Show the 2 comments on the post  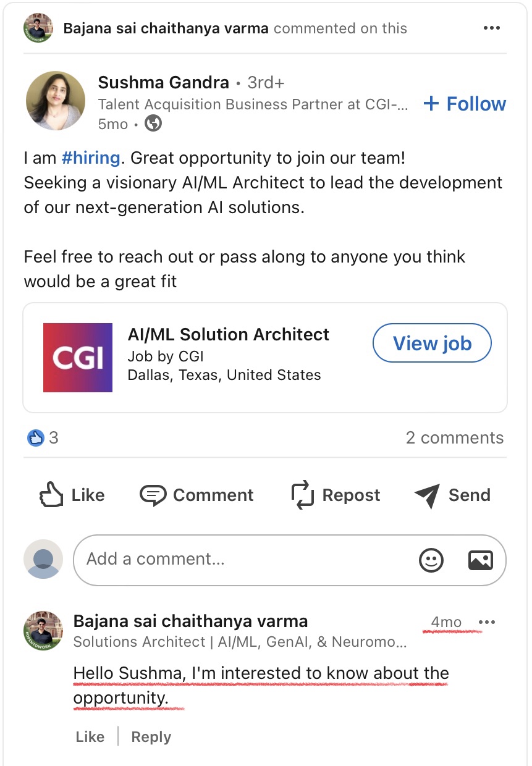tap(454, 438)
